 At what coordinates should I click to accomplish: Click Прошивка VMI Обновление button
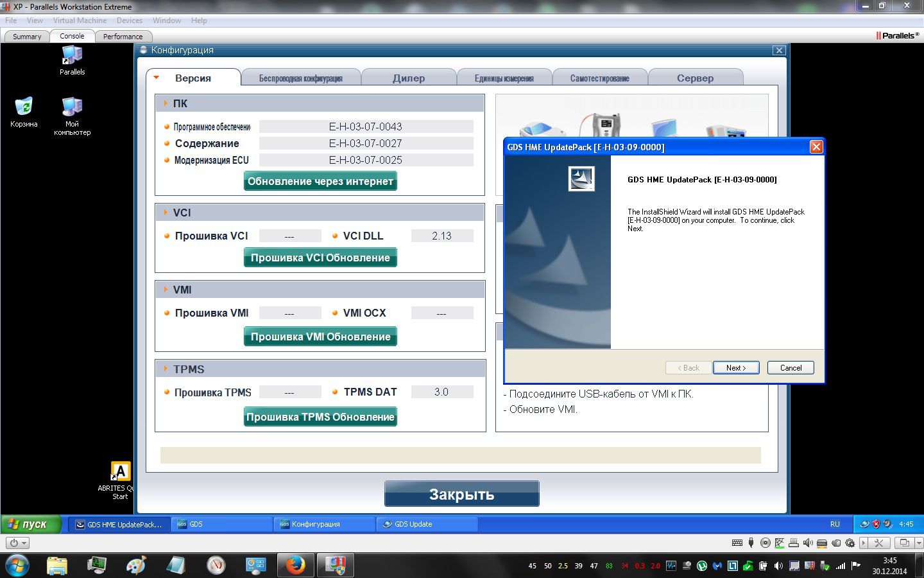tap(320, 337)
